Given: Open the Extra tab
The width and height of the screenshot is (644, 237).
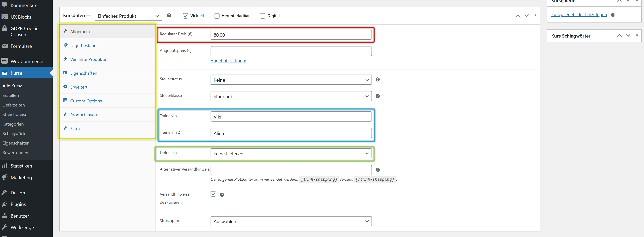Looking at the screenshot, I should pyautogui.click(x=107, y=129).
